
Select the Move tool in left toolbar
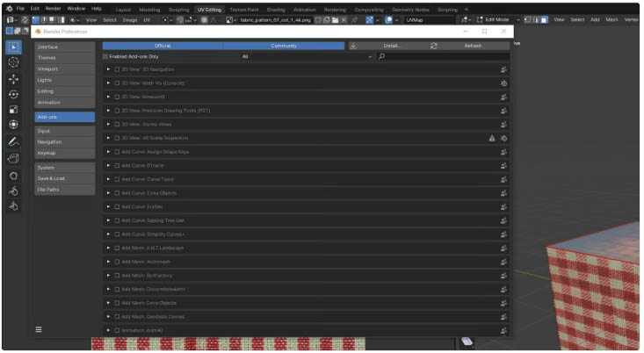click(13, 78)
